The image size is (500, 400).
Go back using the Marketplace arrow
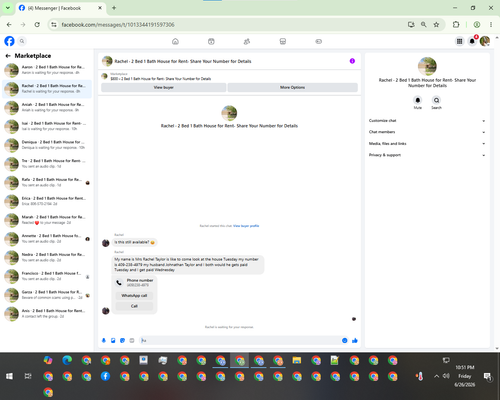(x=8, y=56)
